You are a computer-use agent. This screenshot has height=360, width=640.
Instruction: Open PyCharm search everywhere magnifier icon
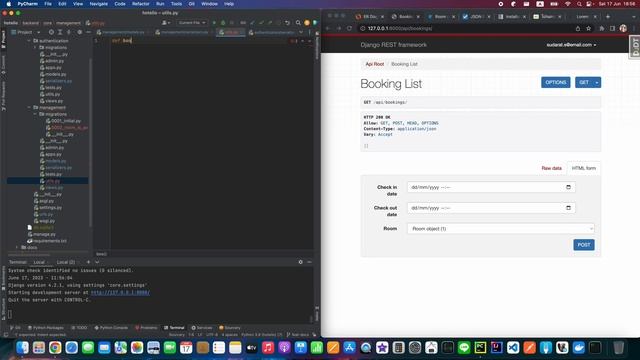[x=298, y=23]
